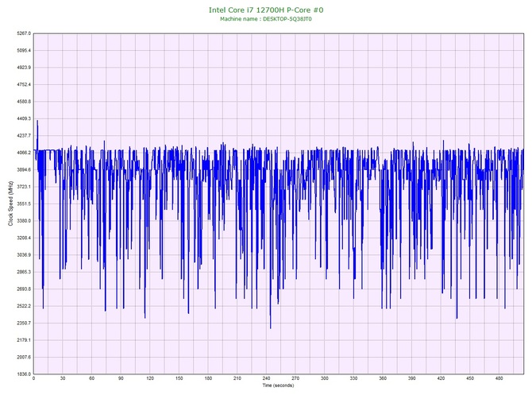Click the chart title "Intel Core i7 12700H P-Core #0"

pyautogui.click(x=265, y=10)
